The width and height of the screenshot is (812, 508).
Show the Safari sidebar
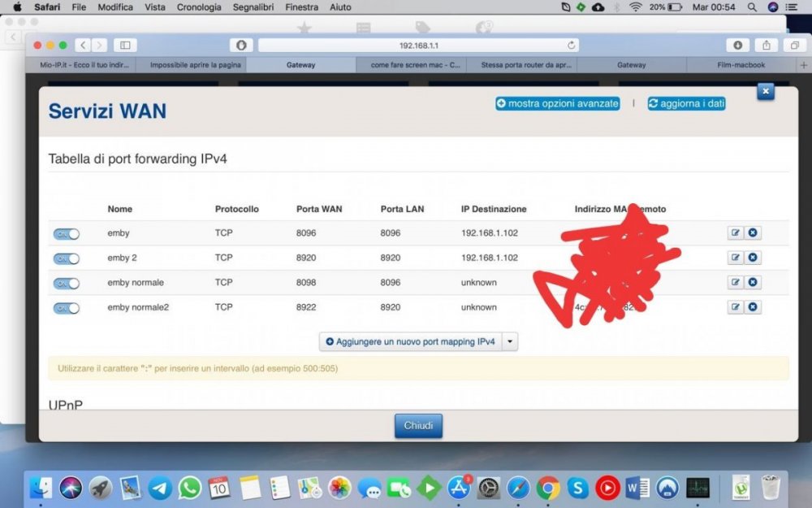pos(125,45)
